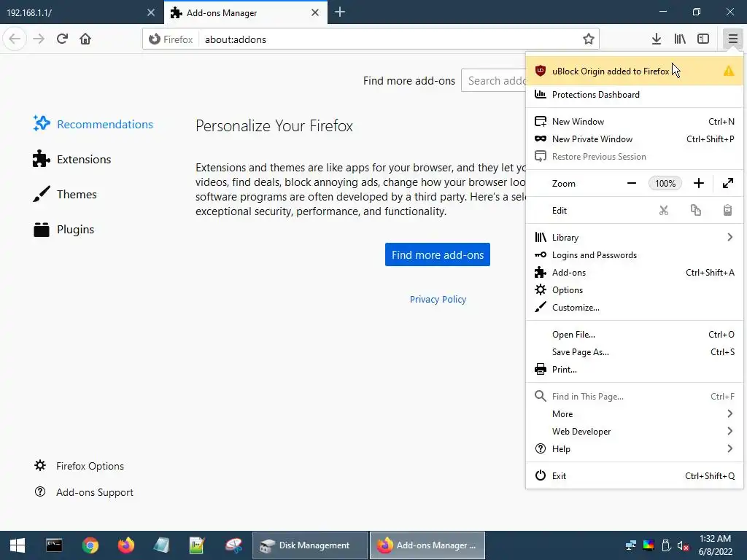Viewport: 747px width, 560px height.
Task: Open a new tab with the plus icon
Action: pyautogui.click(x=340, y=12)
